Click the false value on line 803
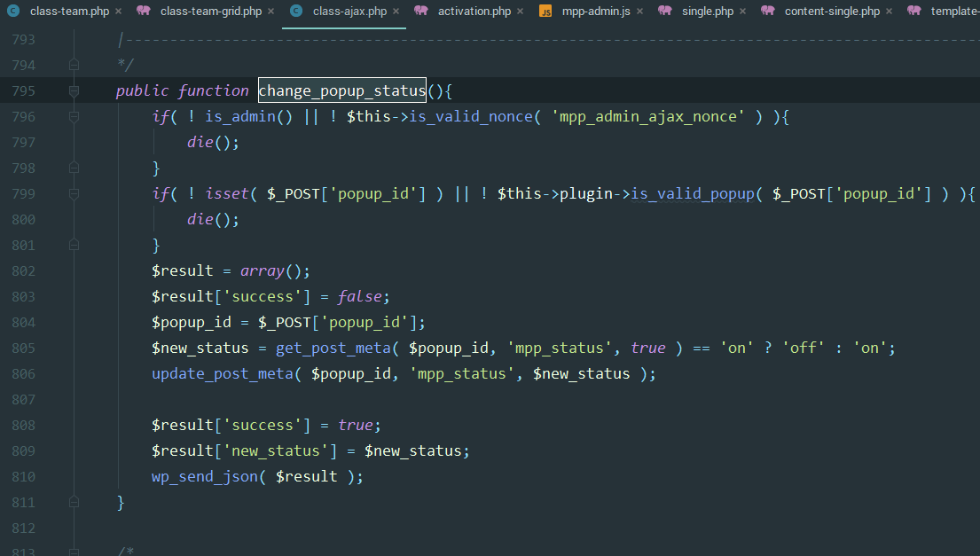This screenshot has width=980, height=556. (x=360, y=297)
